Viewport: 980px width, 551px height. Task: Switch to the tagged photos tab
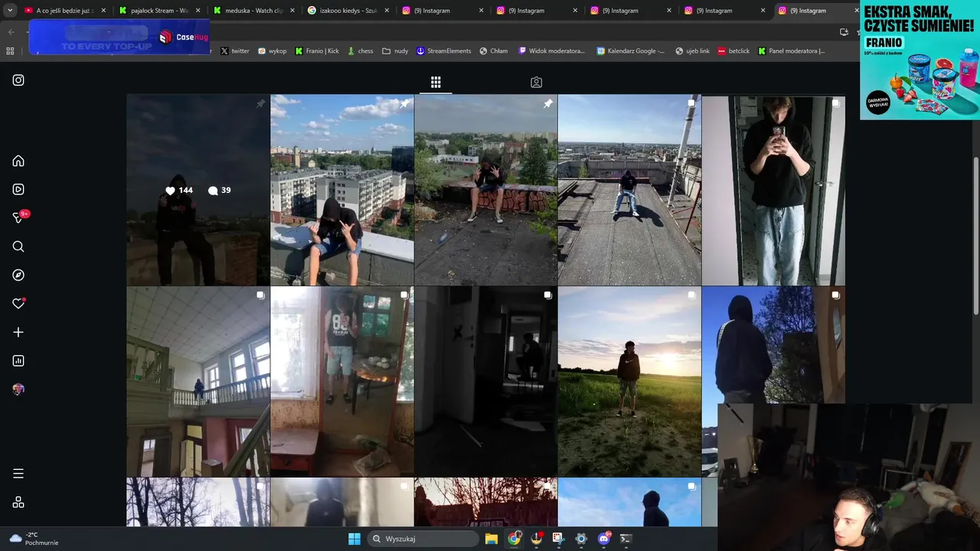(x=536, y=82)
